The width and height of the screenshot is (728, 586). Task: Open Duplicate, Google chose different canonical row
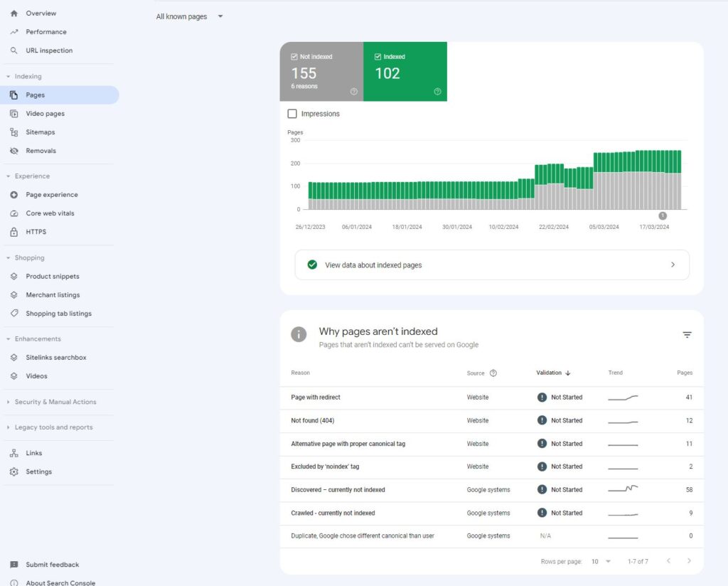click(492, 536)
